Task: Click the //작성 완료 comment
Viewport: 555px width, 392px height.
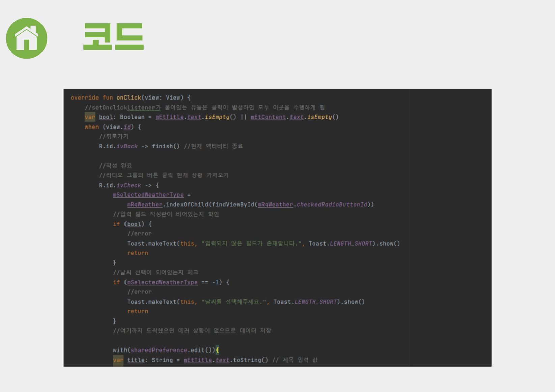Action: tap(115, 165)
